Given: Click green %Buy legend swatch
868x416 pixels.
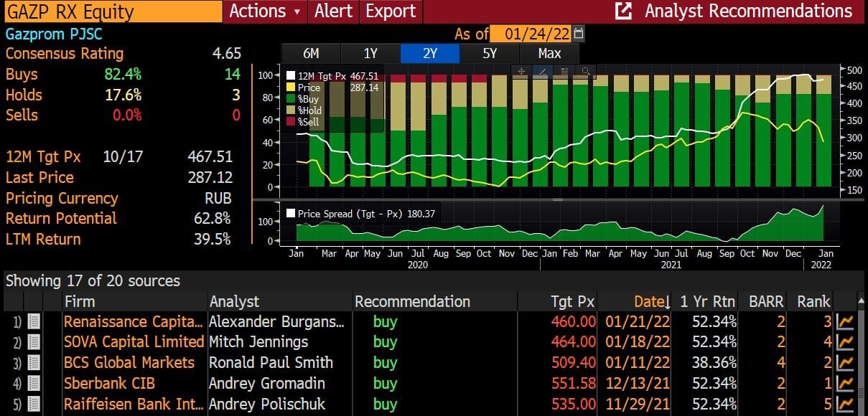Looking at the screenshot, I should tap(291, 98).
